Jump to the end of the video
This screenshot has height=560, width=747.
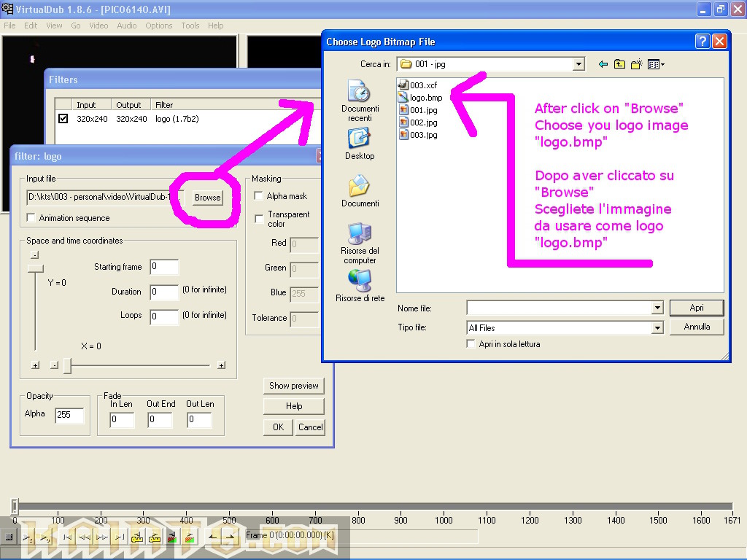point(120,537)
